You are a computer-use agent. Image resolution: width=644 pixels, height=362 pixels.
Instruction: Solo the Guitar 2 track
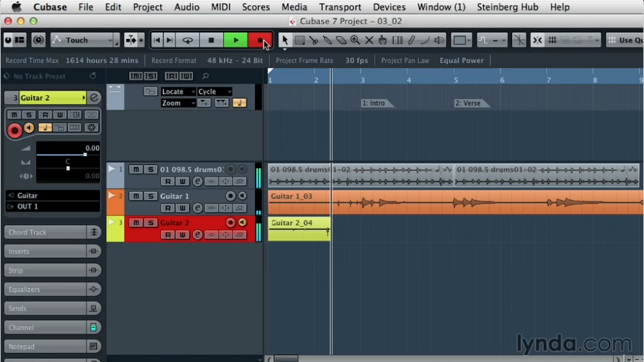coord(150,222)
